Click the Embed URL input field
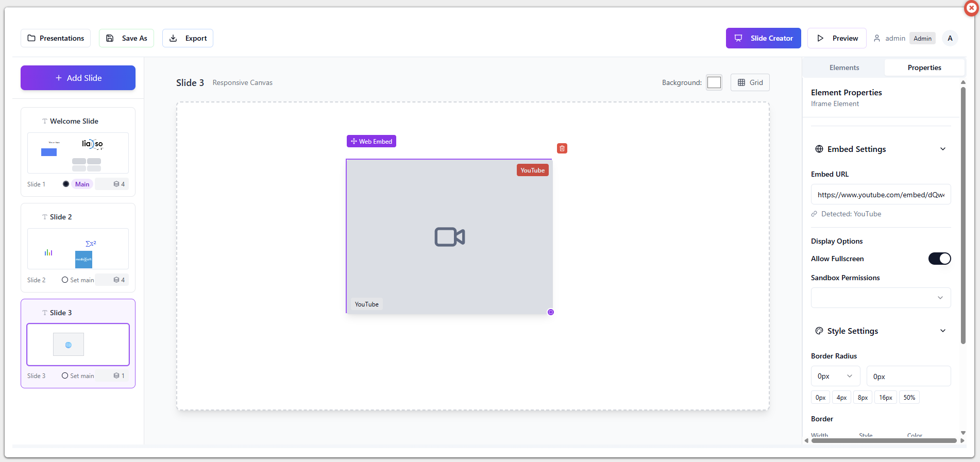Image resolution: width=980 pixels, height=462 pixels. coord(881,195)
